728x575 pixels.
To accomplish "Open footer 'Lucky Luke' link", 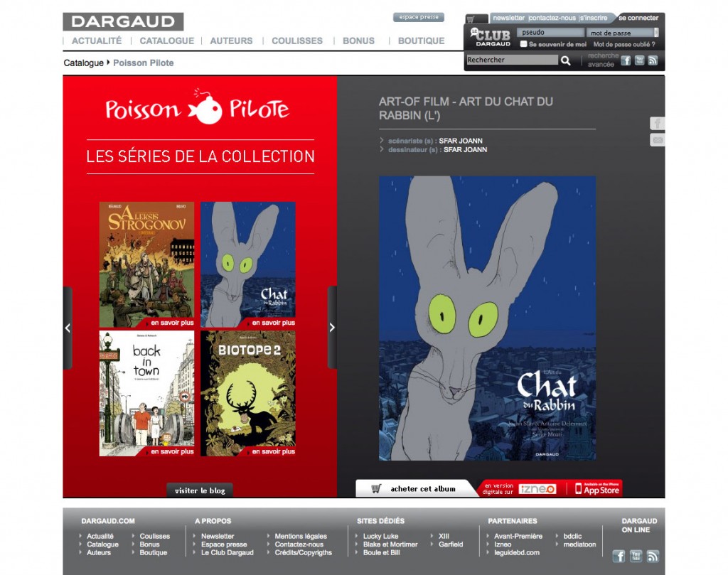I will coord(381,536).
